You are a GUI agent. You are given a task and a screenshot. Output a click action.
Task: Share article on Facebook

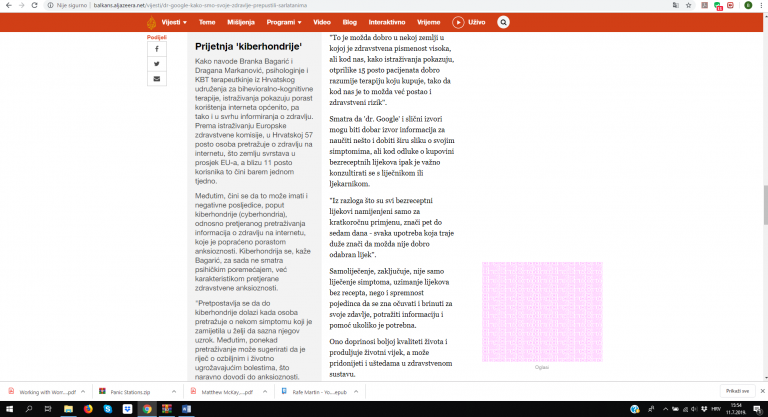(x=156, y=47)
